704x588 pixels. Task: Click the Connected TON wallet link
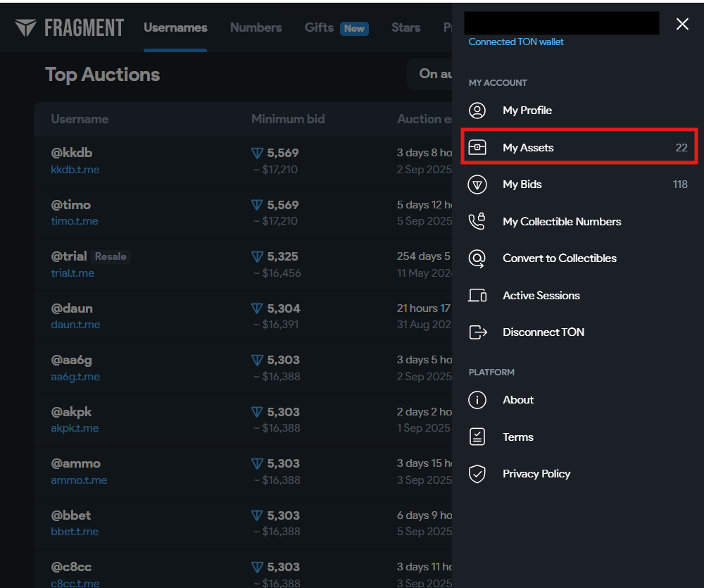coord(516,42)
